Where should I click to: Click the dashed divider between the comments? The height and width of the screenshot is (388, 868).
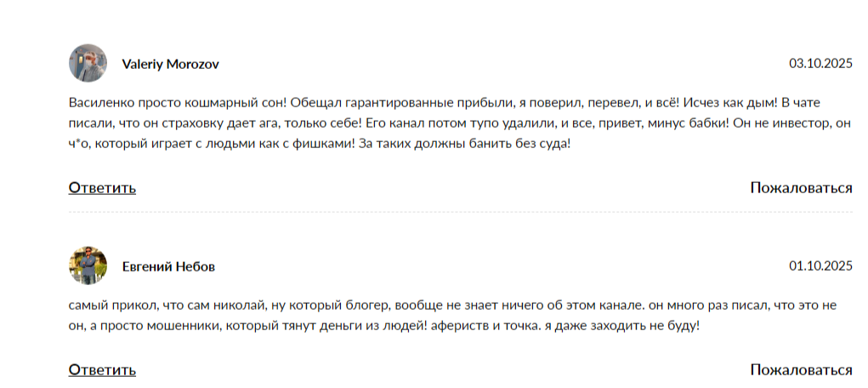pyautogui.click(x=461, y=212)
